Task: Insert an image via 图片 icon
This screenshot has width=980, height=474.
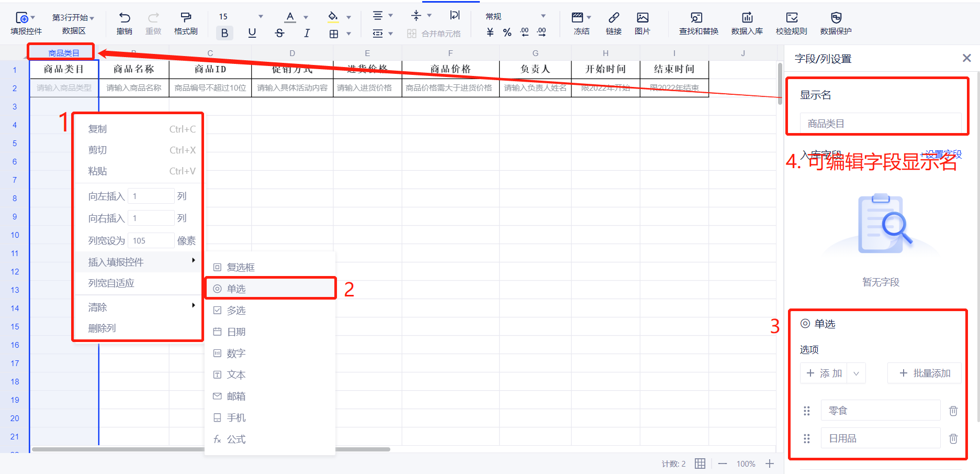Action: tap(642, 18)
